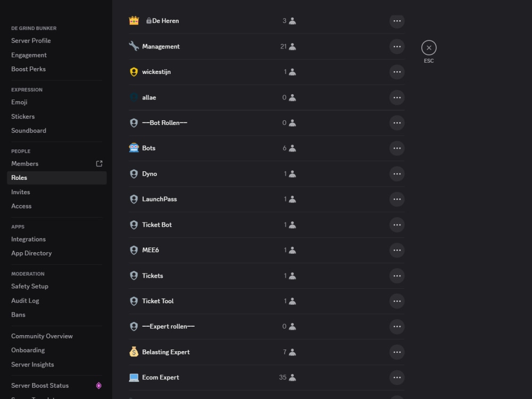This screenshot has width=532, height=399.
Task: Open more options for Ticket Bot role
Action: pyautogui.click(x=397, y=225)
